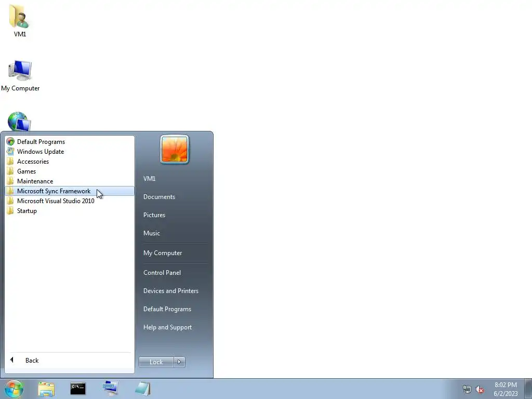Open the notepad taskbar icon

(x=143, y=389)
